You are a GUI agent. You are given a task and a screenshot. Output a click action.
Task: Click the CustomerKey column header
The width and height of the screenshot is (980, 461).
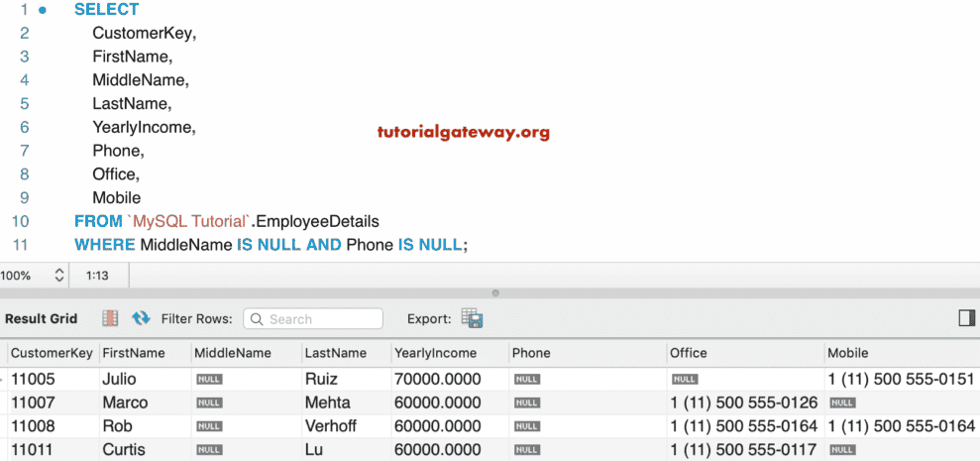coord(52,353)
